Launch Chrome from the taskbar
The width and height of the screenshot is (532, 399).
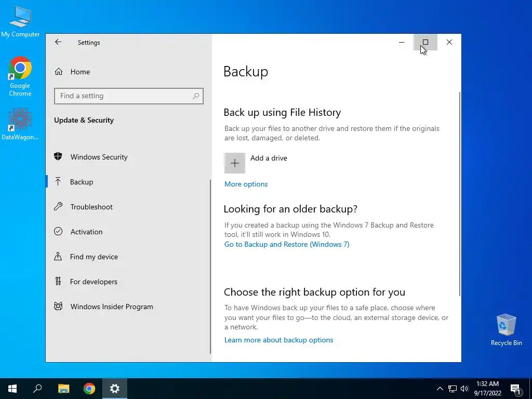click(89, 389)
